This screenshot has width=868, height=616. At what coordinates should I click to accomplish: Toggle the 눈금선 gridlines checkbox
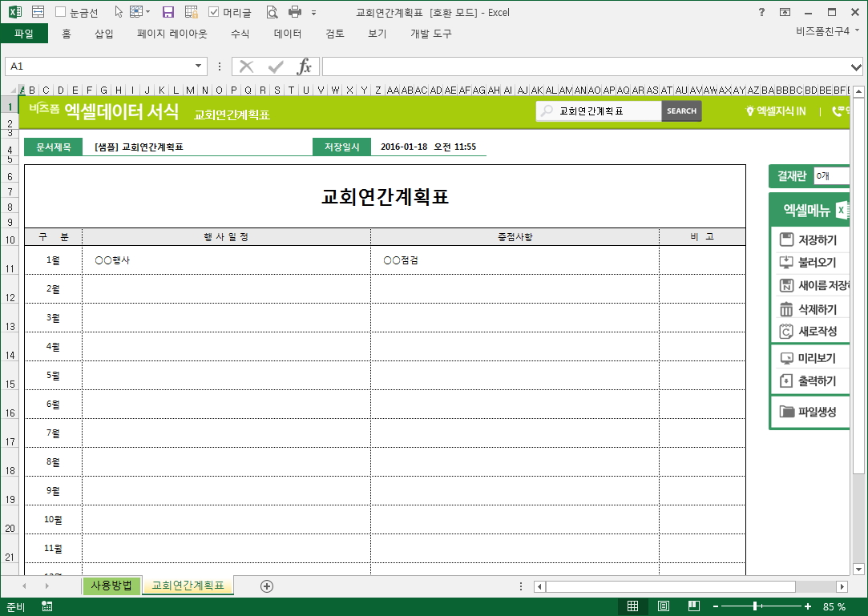tap(61, 12)
